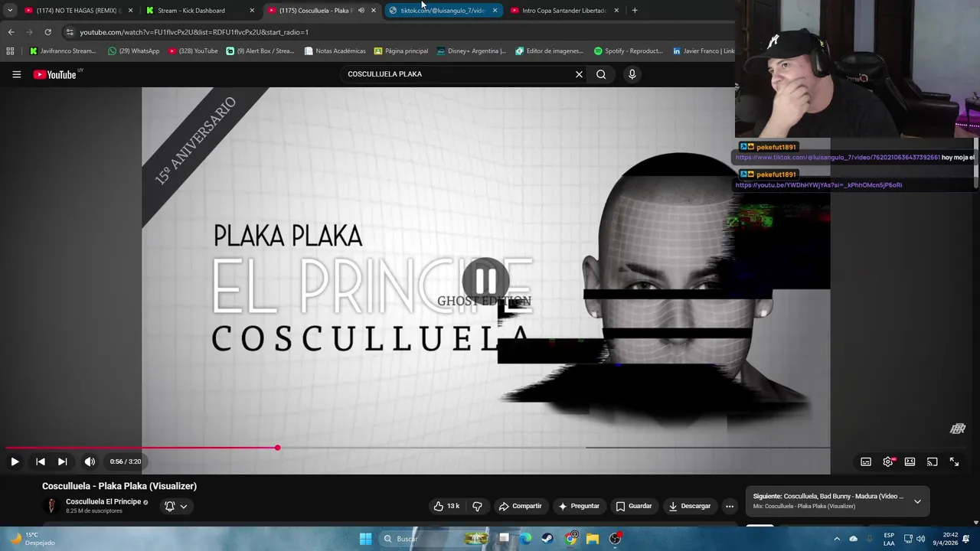Image resolution: width=980 pixels, height=551 pixels.
Task: Run the search with the magnifier button
Action: (x=601, y=74)
